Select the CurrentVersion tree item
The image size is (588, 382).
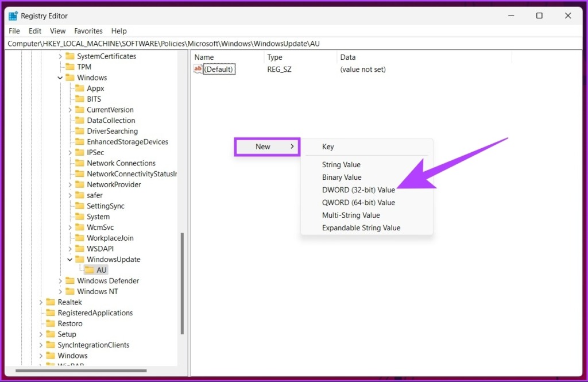point(110,110)
